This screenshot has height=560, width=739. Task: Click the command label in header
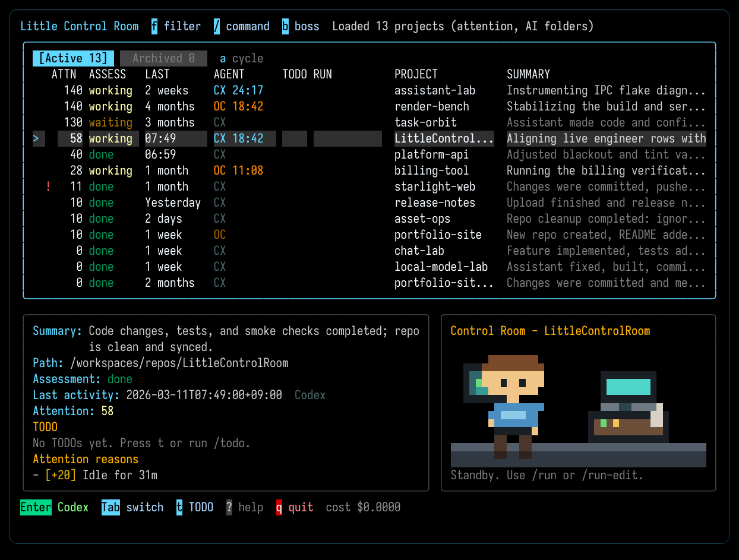[x=248, y=26]
